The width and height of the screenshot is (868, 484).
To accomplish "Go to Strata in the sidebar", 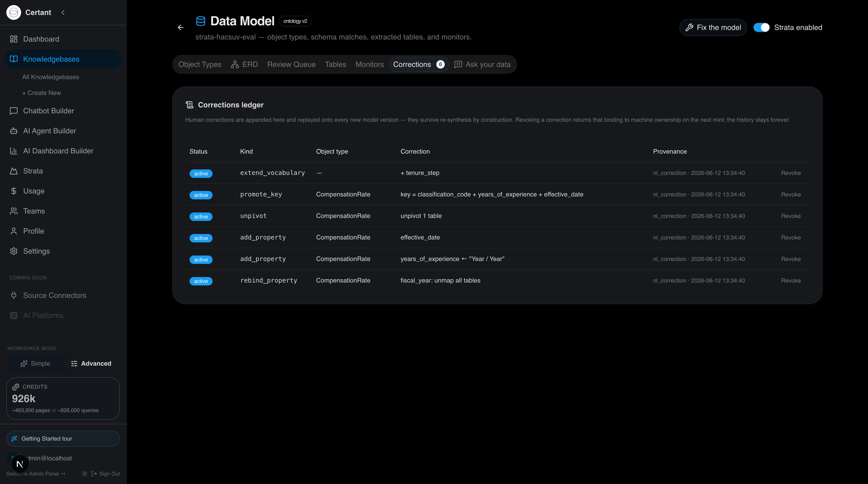I will [x=63, y=171].
